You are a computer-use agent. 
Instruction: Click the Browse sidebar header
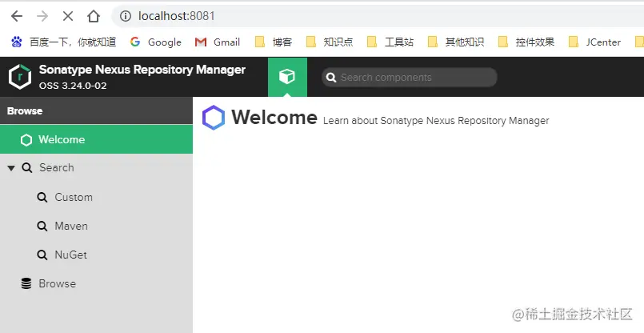click(x=96, y=111)
